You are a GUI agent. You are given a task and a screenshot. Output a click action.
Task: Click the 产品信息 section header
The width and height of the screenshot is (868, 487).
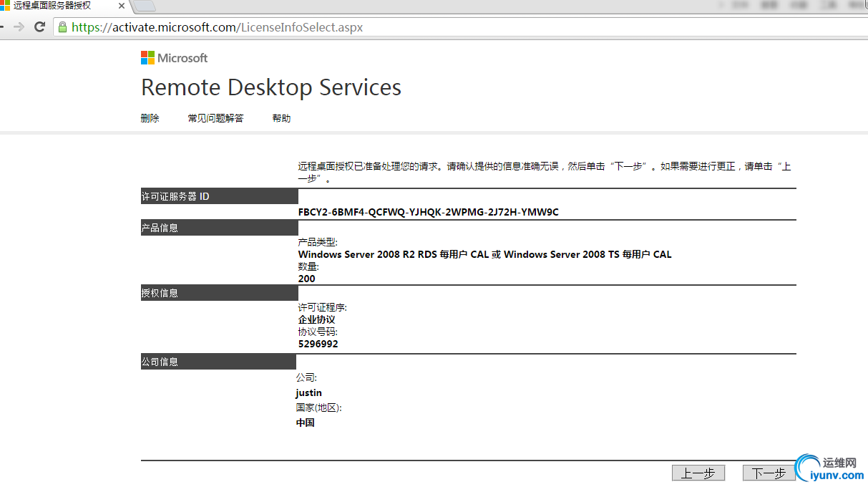(x=219, y=228)
